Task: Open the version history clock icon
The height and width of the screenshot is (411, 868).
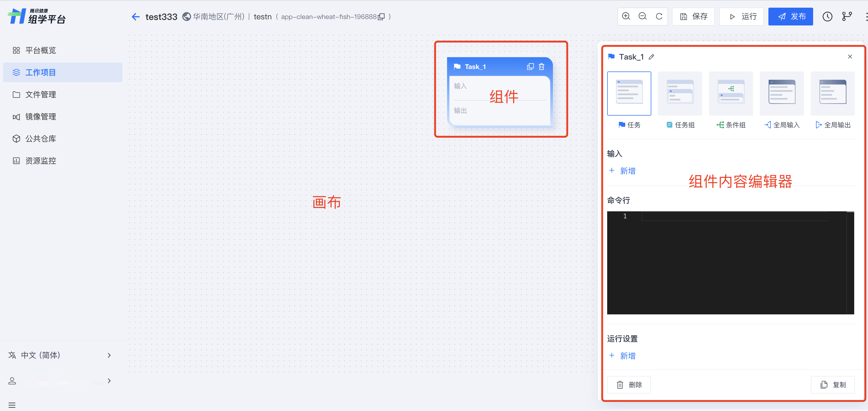Action: click(827, 17)
